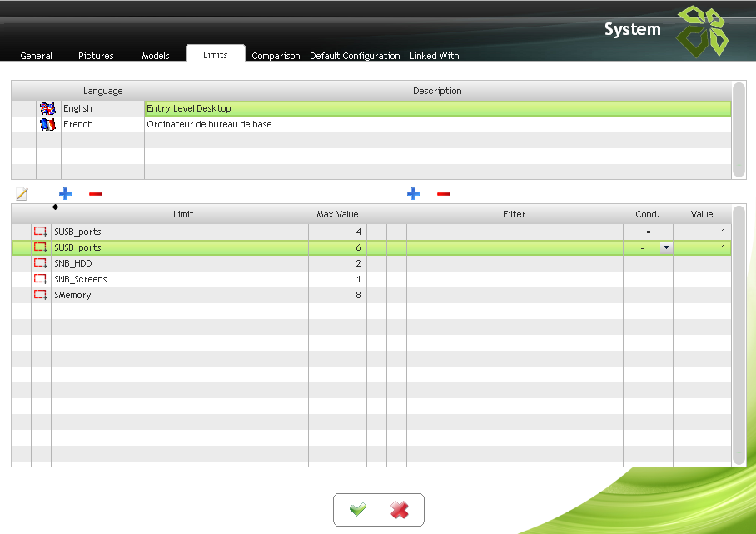Click the red minus above the Limit column

coord(96,194)
